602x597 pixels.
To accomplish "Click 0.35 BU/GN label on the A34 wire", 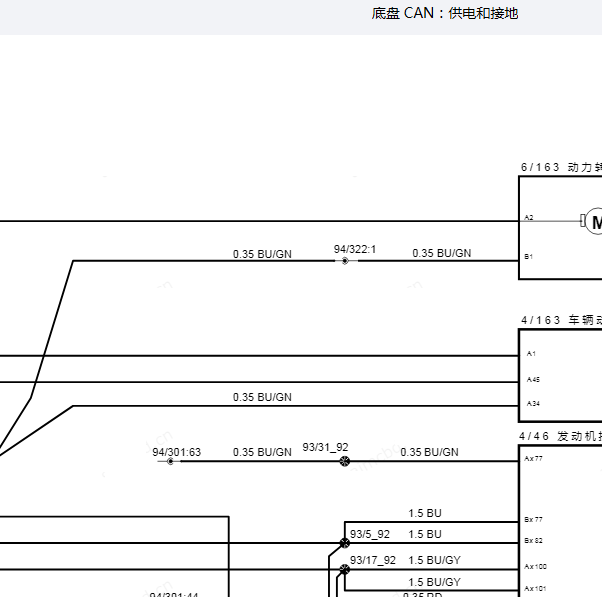I will pos(262,397).
